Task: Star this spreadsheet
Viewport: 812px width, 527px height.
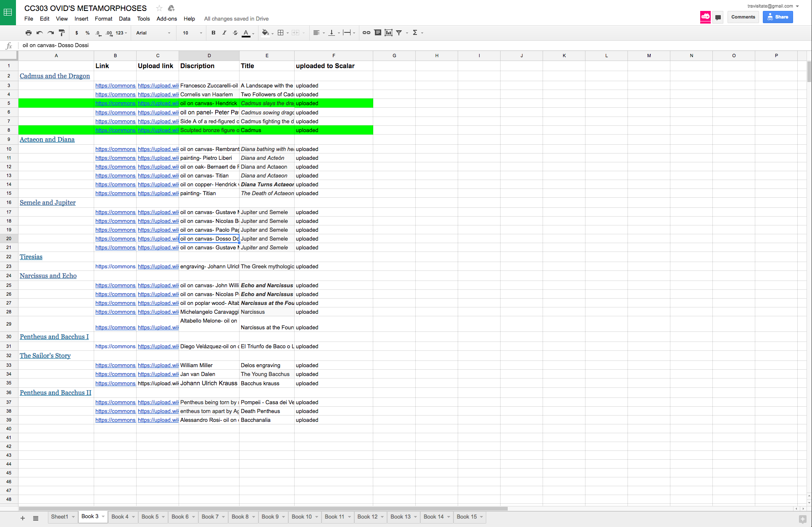Action: [159, 8]
